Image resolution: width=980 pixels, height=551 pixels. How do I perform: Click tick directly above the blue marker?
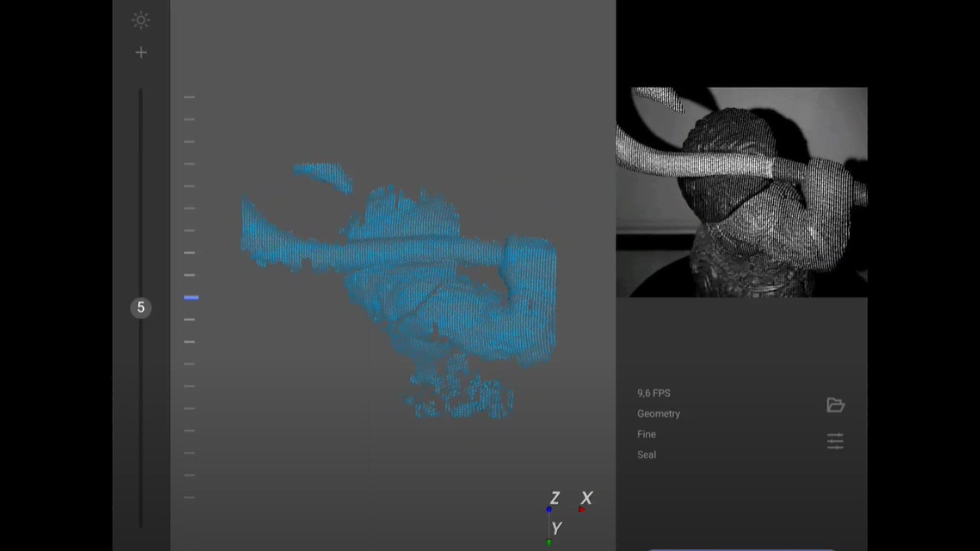click(x=189, y=275)
